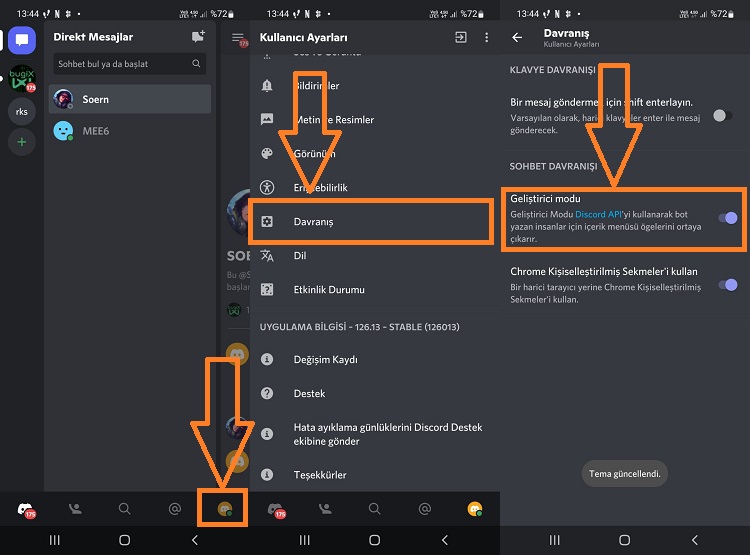The width and height of the screenshot is (750, 555).
Task: Send debug logs to Discord Destek
Action: pyautogui.click(x=375, y=434)
